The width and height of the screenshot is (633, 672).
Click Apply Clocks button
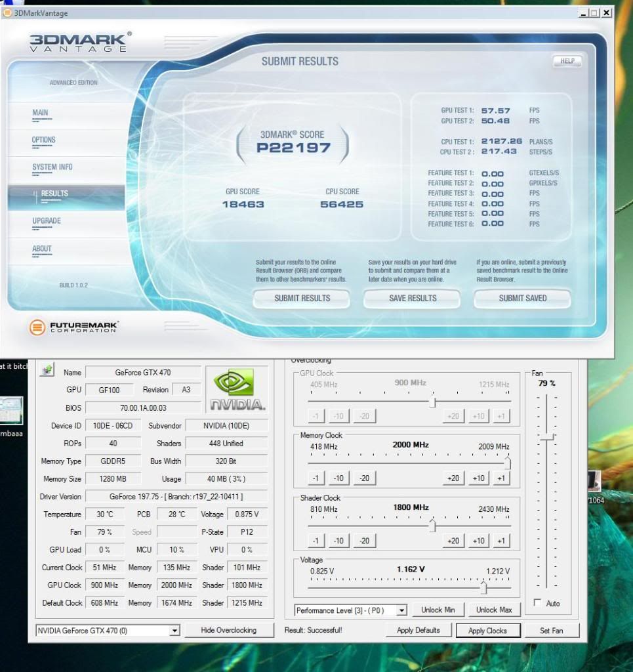(x=488, y=631)
